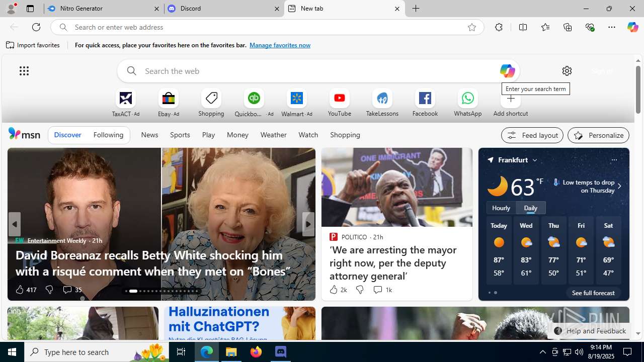Open the Weather menu item

[273, 135]
